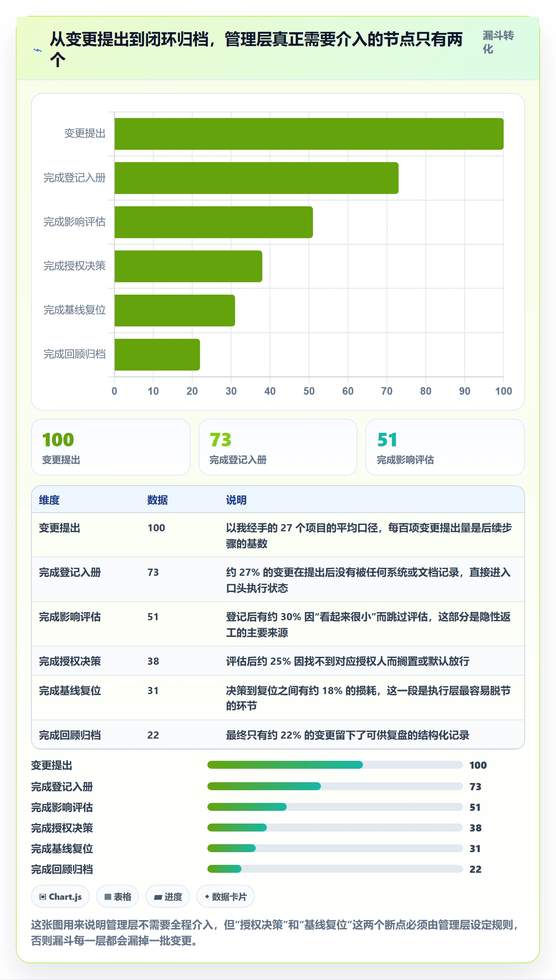Click the "进度" chip
Image resolution: width=556 pixels, height=980 pixels.
coord(168,897)
